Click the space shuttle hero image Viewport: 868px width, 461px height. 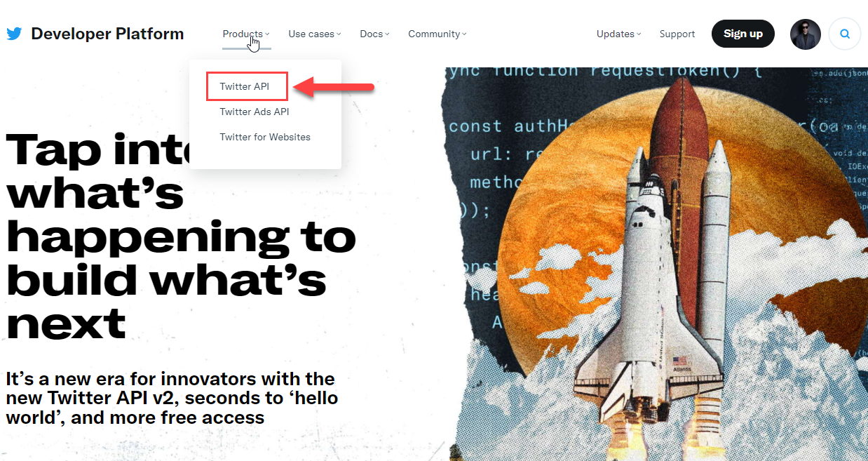(x=657, y=264)
